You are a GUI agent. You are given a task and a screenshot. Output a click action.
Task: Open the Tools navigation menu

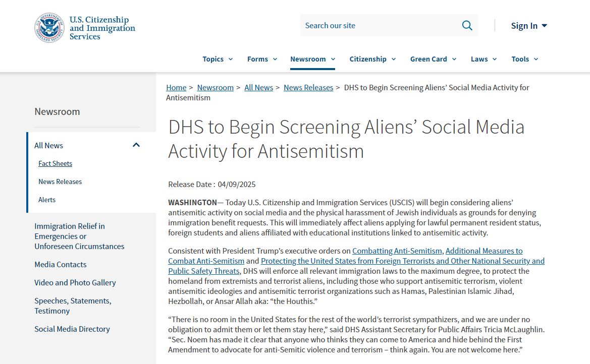pyautogui.click(x=524, y=59)
